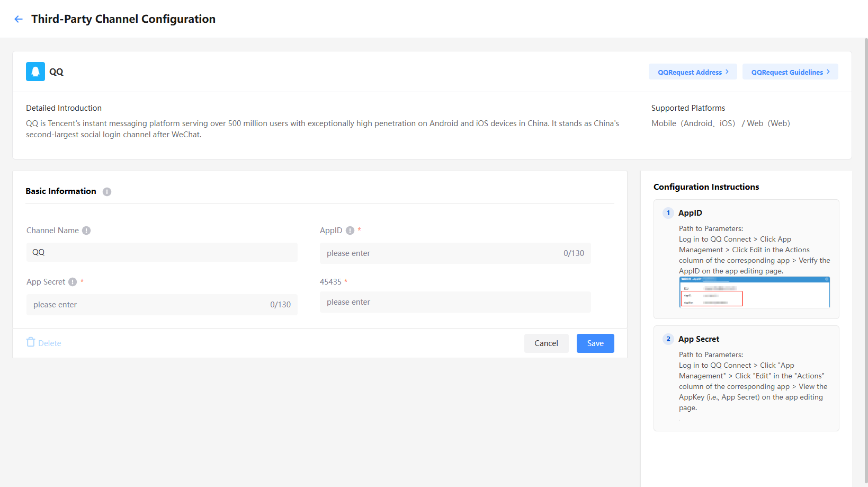Image resolution: width=868 pixels, height=487 pixels.
Task: Focus the 45435 input field
Action: pyautogui.click(x=455, y=302)
